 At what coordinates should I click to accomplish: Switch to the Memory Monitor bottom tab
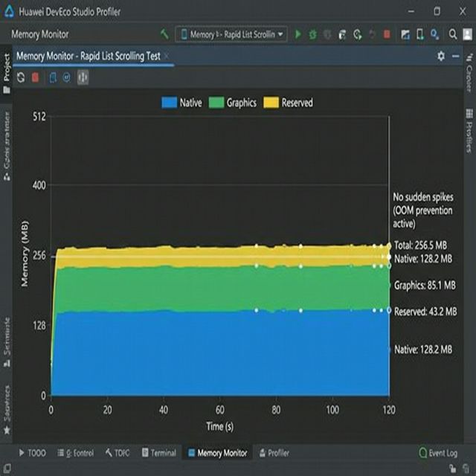(x=218, y=453)
